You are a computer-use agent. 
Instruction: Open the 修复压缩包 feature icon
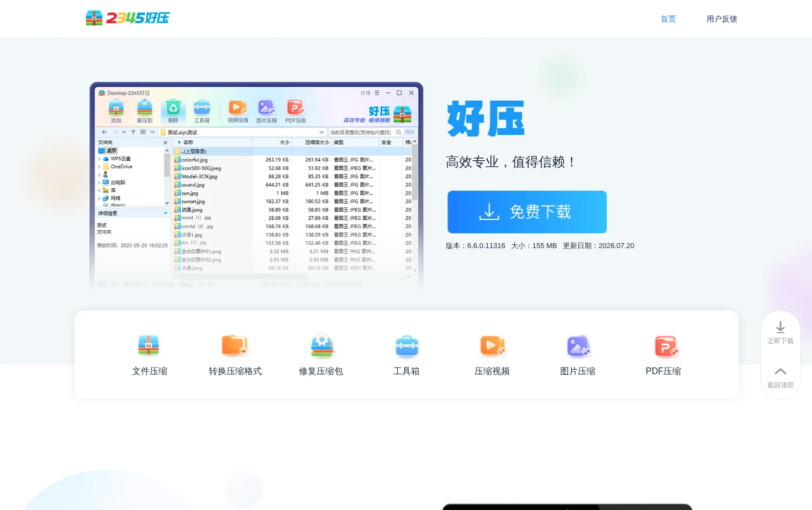[x=321, y=346]
